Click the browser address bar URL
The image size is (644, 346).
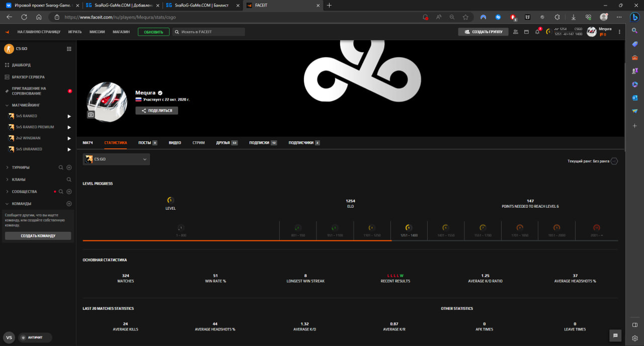point(120,17)
